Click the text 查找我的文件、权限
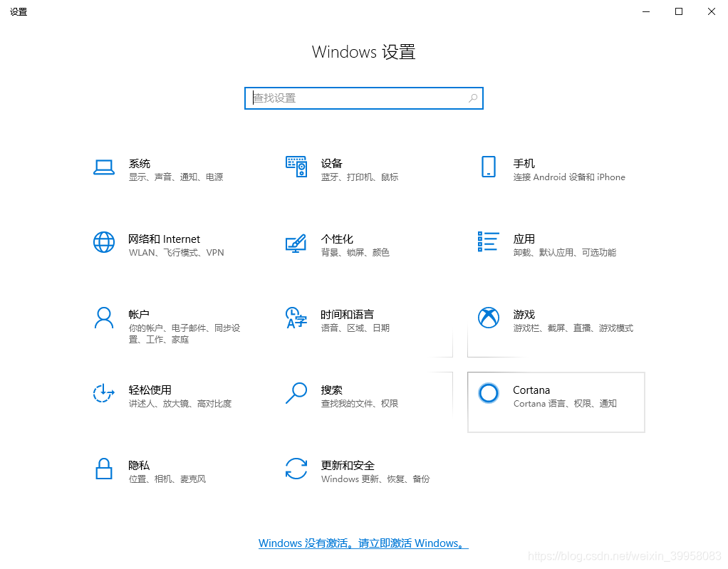The width and height of the screenshot is (728, 569). tap(359, 403)
